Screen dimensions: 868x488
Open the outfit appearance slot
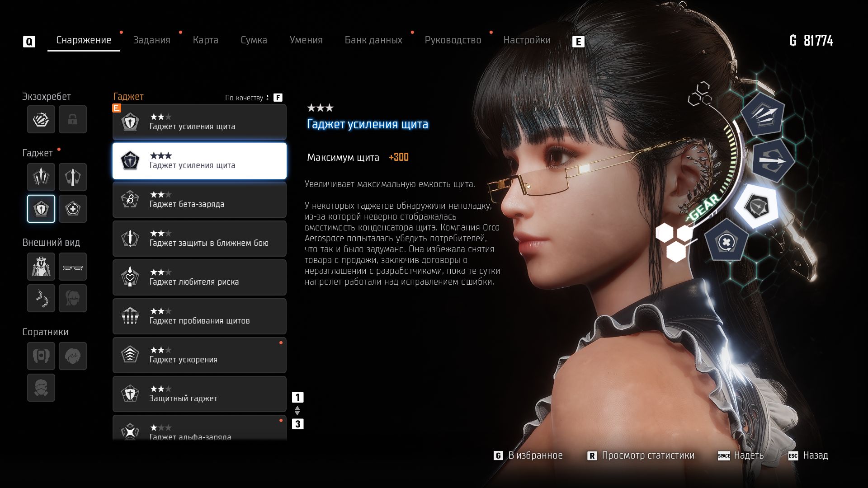pos(41,267)
